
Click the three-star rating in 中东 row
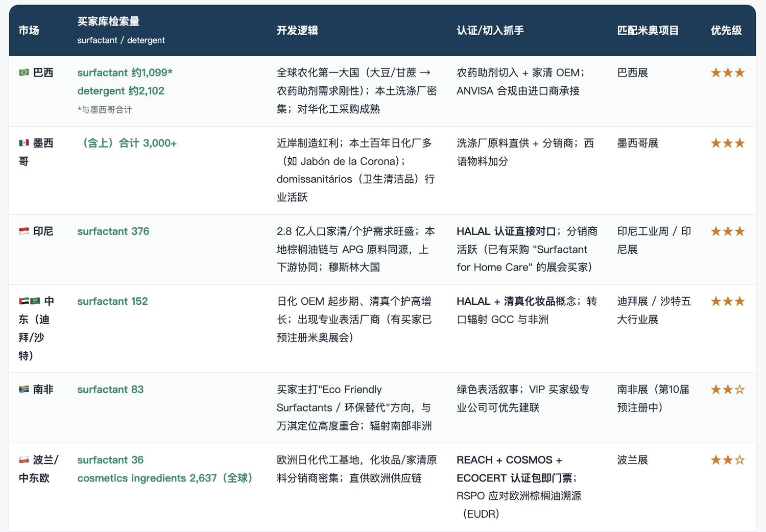click(728, 301)
